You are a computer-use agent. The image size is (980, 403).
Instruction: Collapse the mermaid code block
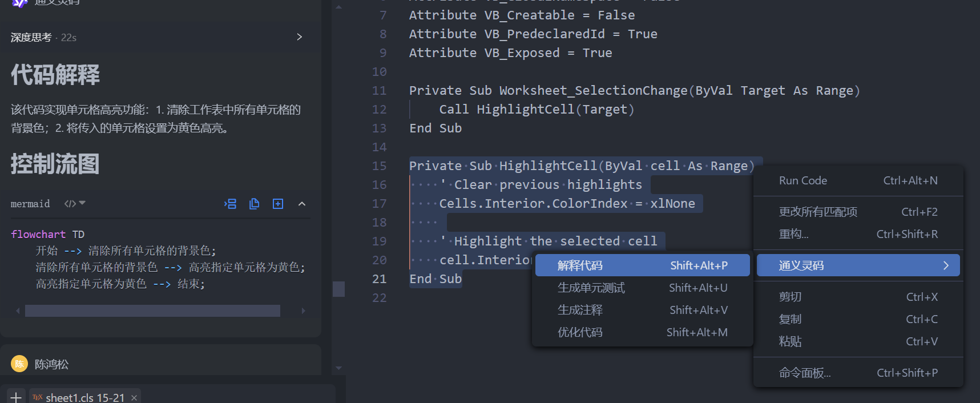tap(302, 204)
